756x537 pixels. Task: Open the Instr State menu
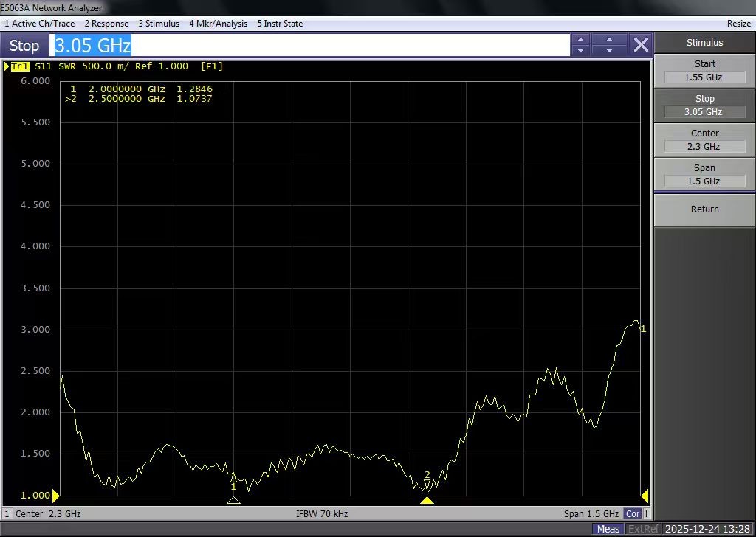click(280, 24)
